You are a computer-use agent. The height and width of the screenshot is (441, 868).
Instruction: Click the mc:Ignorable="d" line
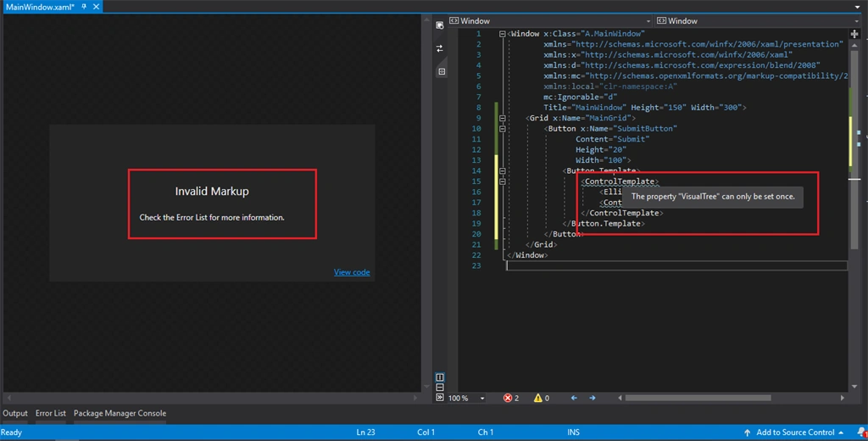coord(580,97)
